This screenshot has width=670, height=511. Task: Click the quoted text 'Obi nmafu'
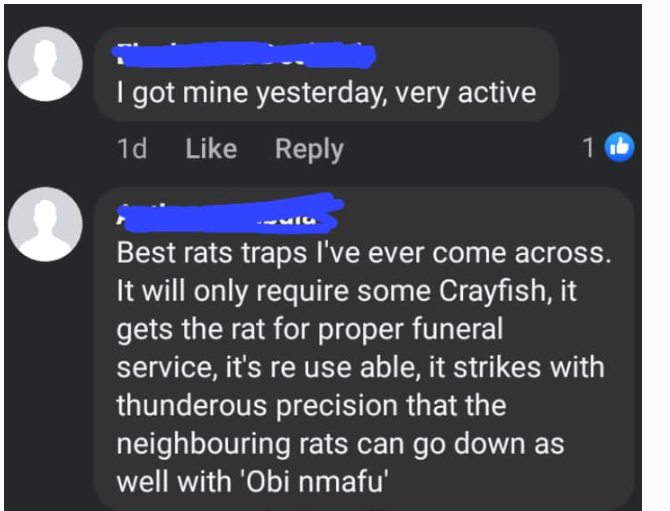[315, 482]
